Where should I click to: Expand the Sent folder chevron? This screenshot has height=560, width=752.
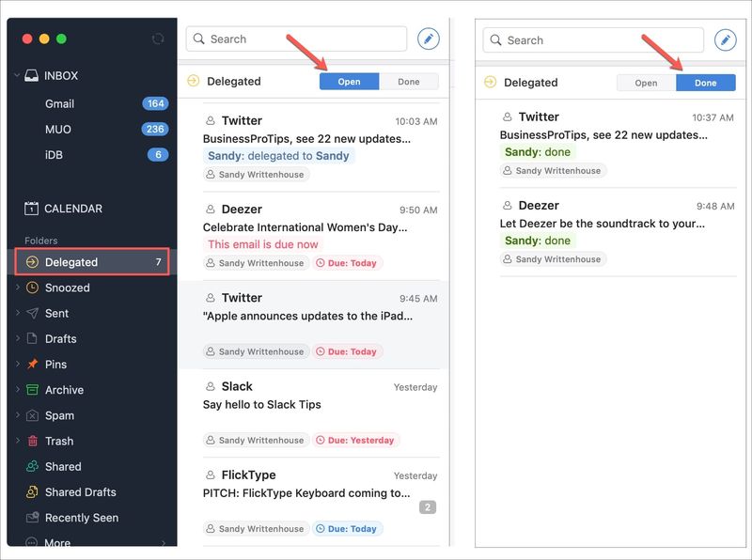(18, 313)
